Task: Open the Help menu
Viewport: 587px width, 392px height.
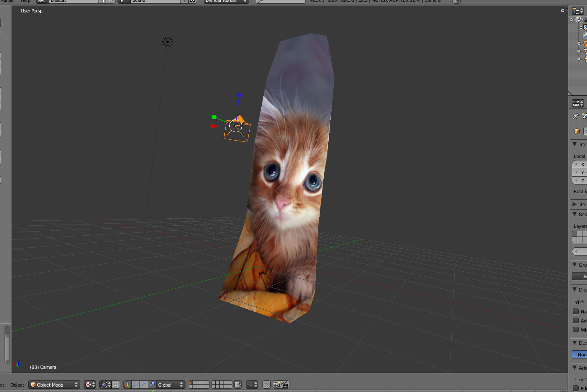Action: (x=26, y=1)
